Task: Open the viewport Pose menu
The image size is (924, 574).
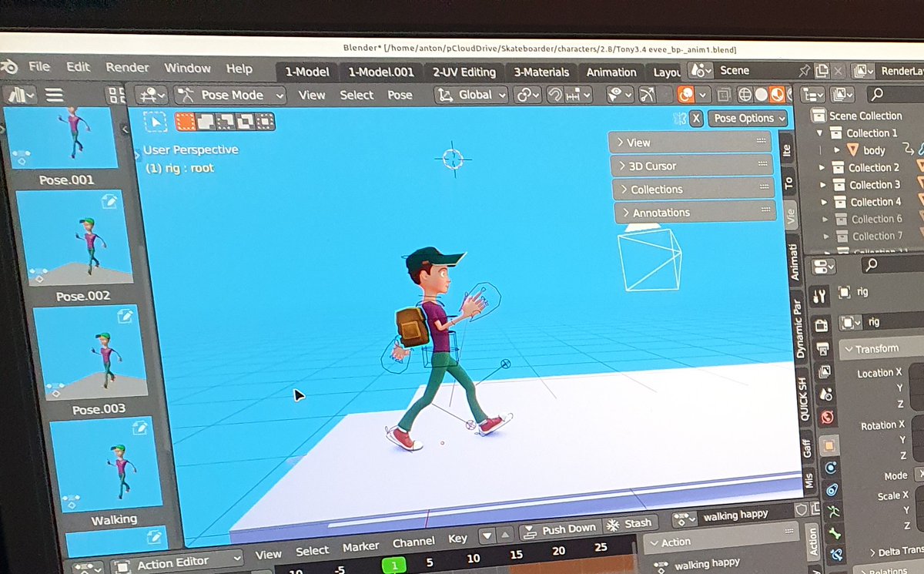Action: pos(400,95)
